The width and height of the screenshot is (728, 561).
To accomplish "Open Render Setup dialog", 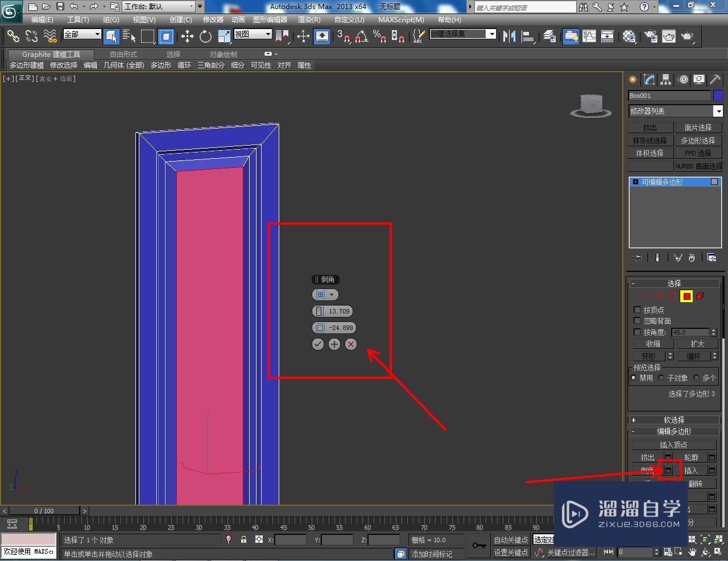I will click(x=651, y=36).
